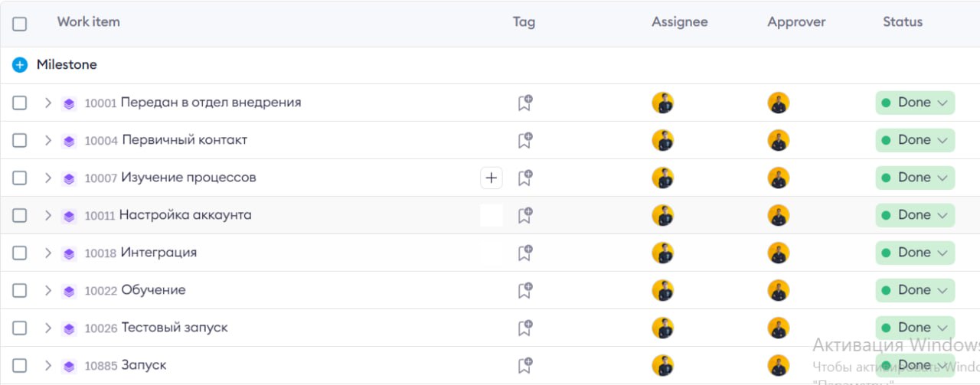
Task: Expand the Интеграция work item
Action: [x=47, y=253]
